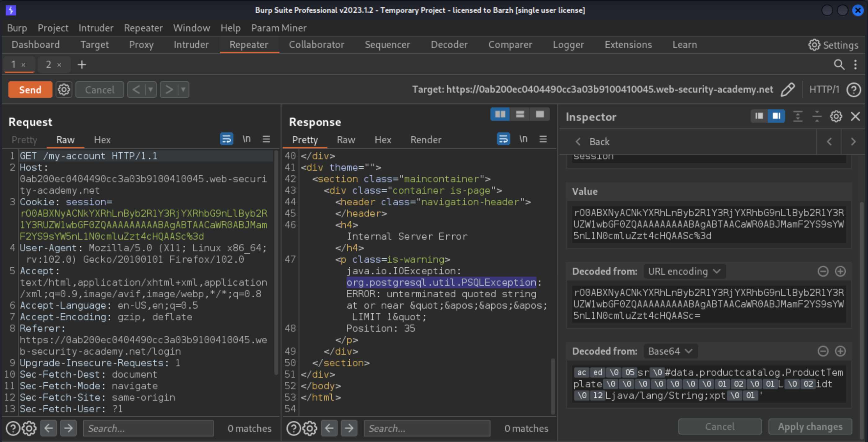
Task: Click the Response search input field
Action: tap(427, 428)
